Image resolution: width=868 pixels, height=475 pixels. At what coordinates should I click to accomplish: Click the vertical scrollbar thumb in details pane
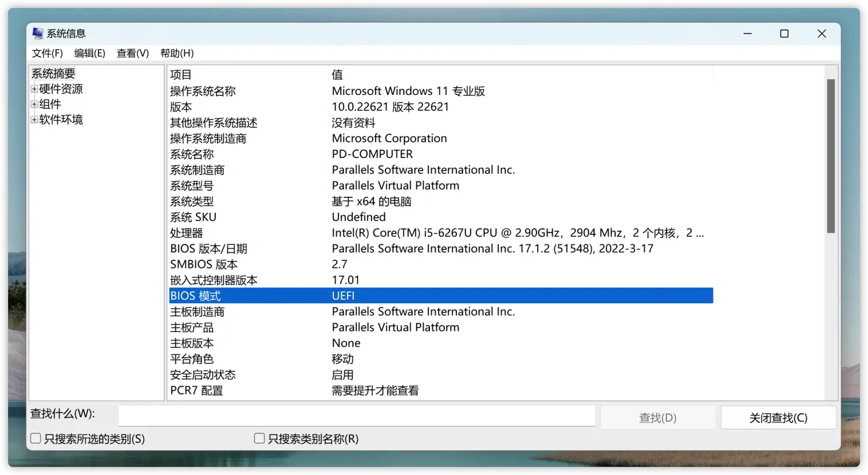tap(831, 156)
